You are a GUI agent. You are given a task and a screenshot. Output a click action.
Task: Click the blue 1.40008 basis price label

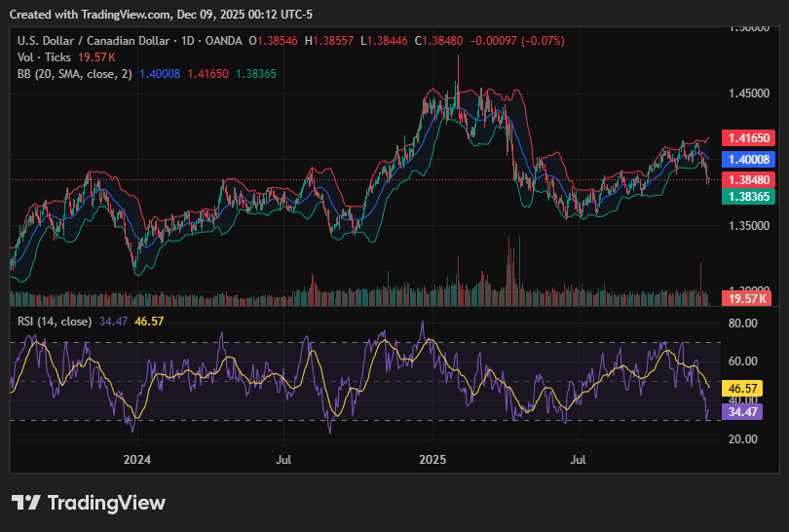(745, 159)
